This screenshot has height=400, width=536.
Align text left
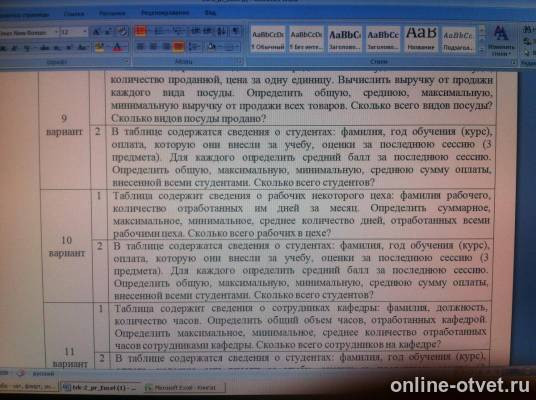[x=140, y=46]
